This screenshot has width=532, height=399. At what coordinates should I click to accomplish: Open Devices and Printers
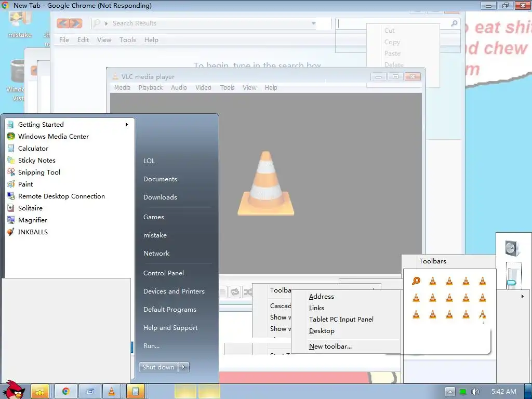pyautogui.click(x=174, y=291)
